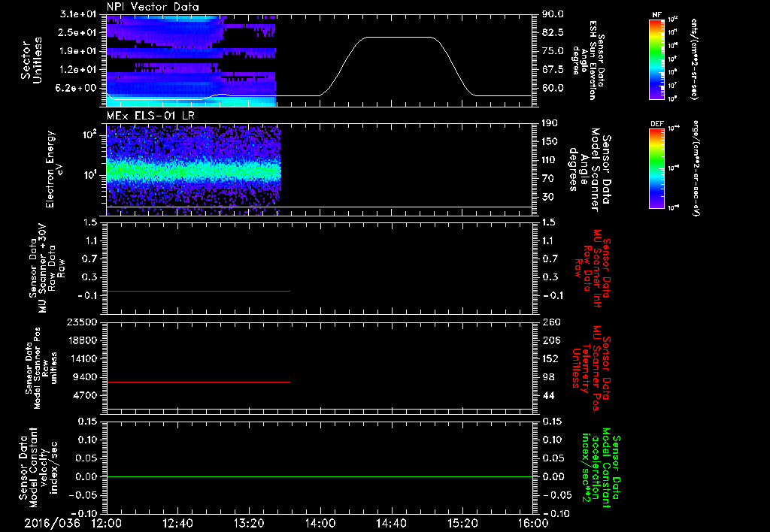Click the "110" scanner angle tick value

(550, 160)
